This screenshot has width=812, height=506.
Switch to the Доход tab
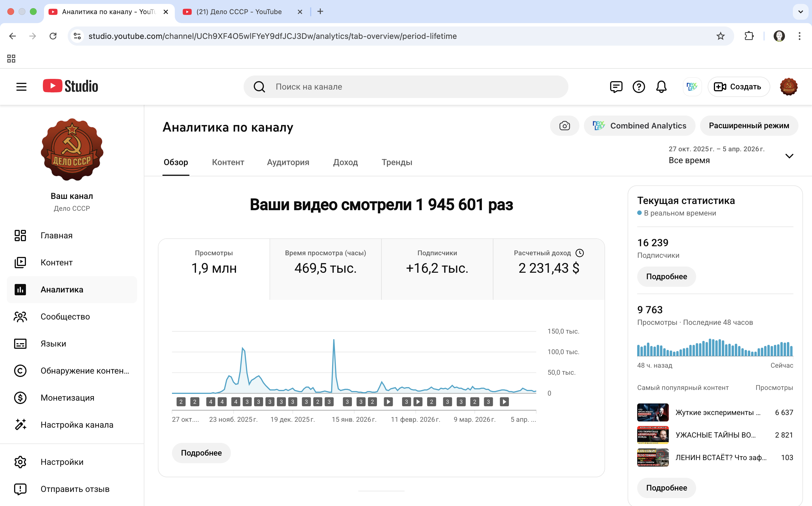click(x=345, y=162)
